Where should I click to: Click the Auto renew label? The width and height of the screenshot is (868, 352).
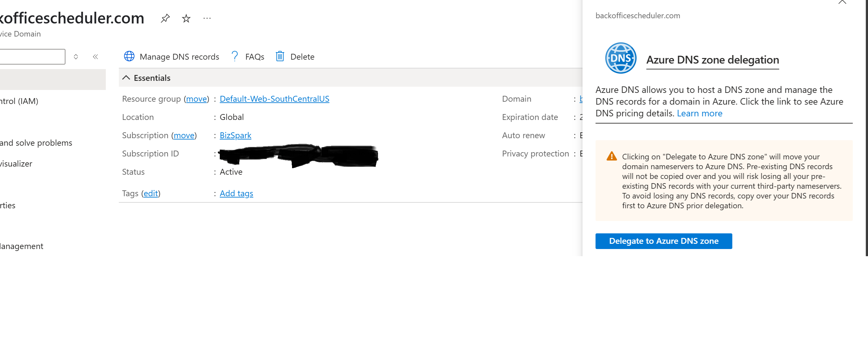523,135
